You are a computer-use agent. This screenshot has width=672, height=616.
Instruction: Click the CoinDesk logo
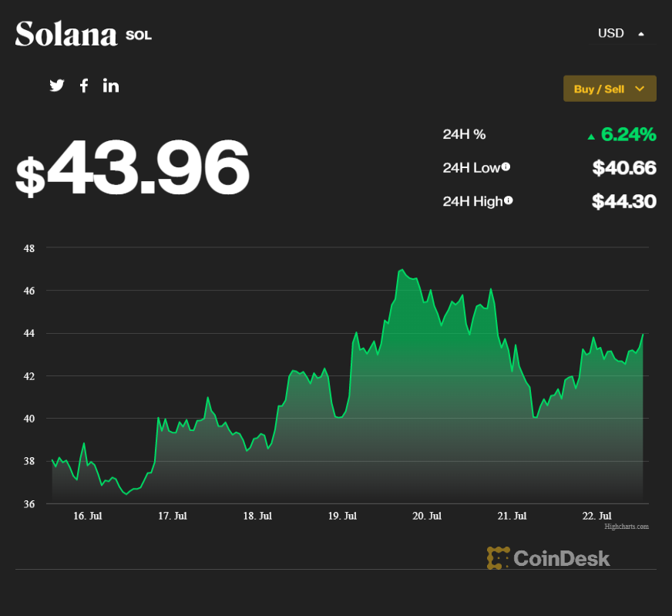point(548,558)
